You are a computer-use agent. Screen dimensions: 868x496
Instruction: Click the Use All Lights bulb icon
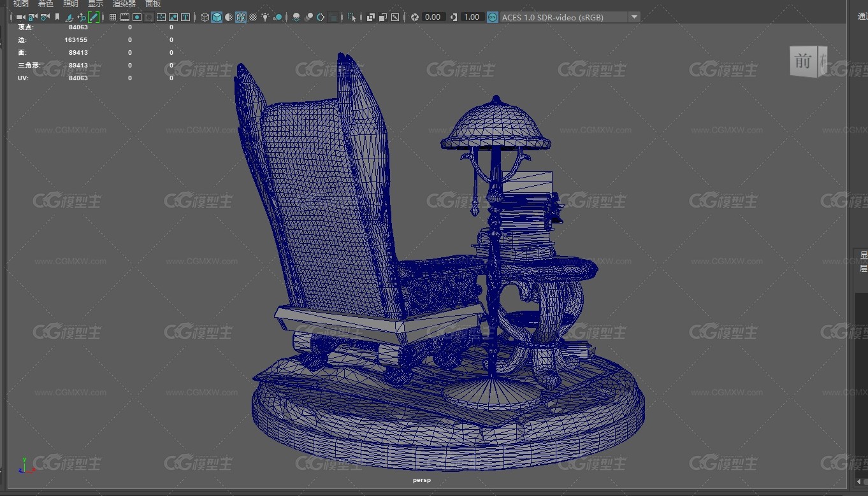265,17
